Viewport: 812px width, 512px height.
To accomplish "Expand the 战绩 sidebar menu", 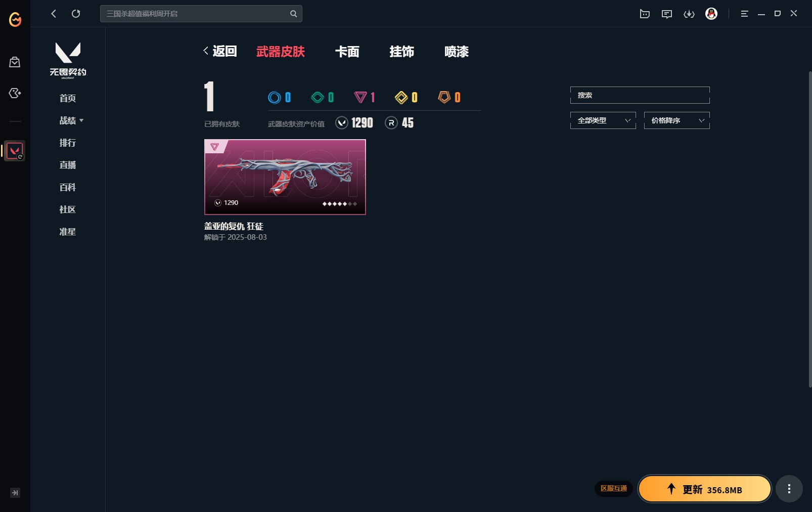I will (71, 120).
